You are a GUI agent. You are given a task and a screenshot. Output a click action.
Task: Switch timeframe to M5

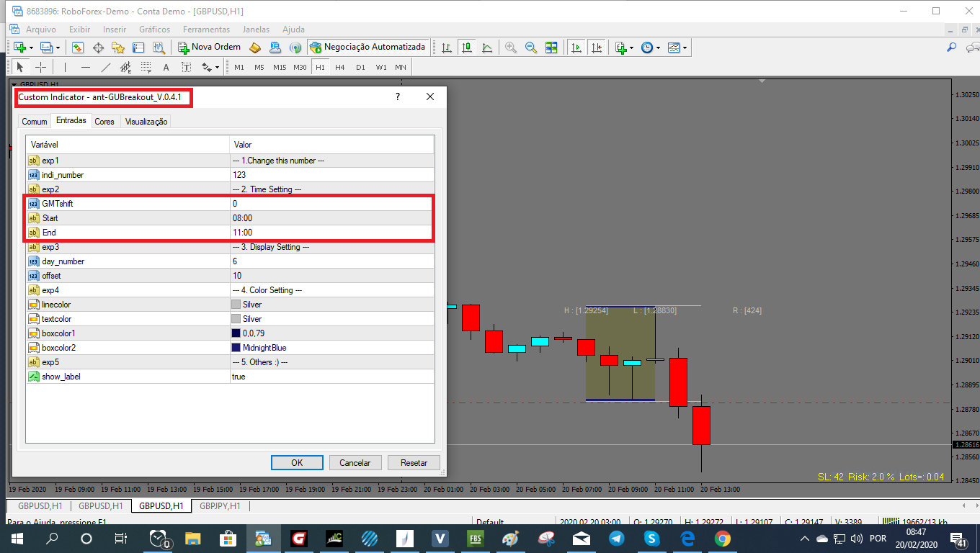point(259,67)
